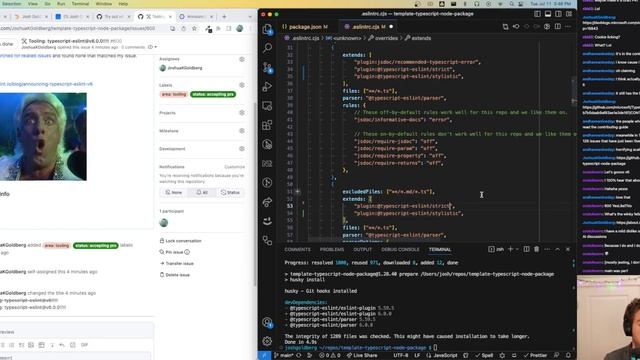Screen dimensions: 640x360
Task: Switch to the COMMENTS panel tab
Action: point(298,249)
